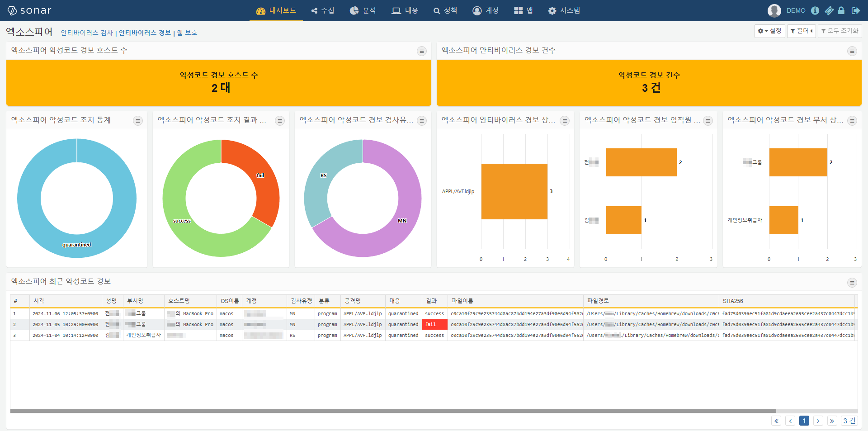Viewport: 868px width, 431px height.
Task: Expand the 필터 filter panel
Action: coord(801,31)
